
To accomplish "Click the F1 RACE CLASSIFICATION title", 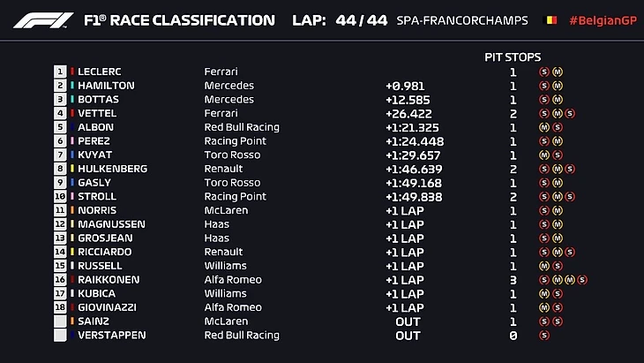I will [x=178, y=20].
